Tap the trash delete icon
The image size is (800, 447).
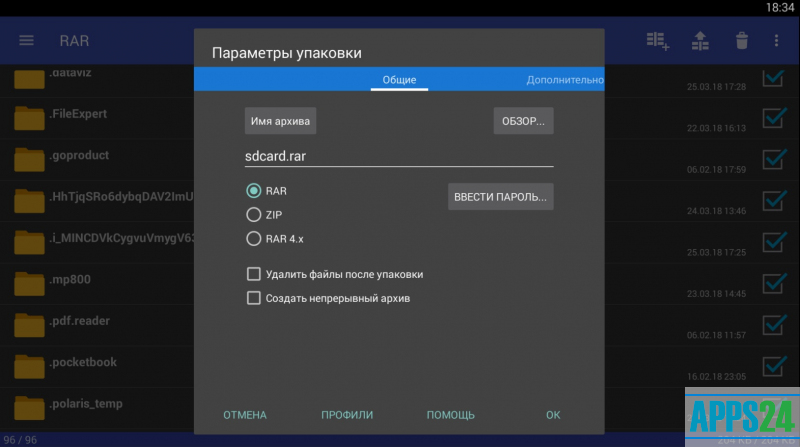(x=742, y=40)
